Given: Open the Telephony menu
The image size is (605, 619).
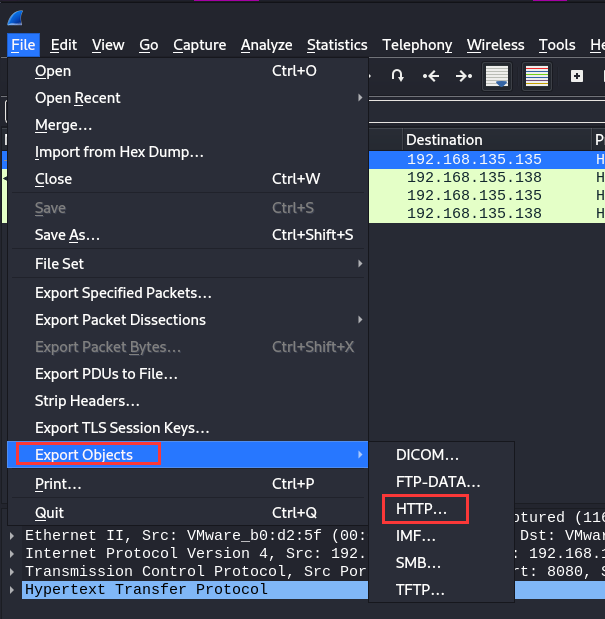Looking at the screenshot, I should [x=417, y=45].
